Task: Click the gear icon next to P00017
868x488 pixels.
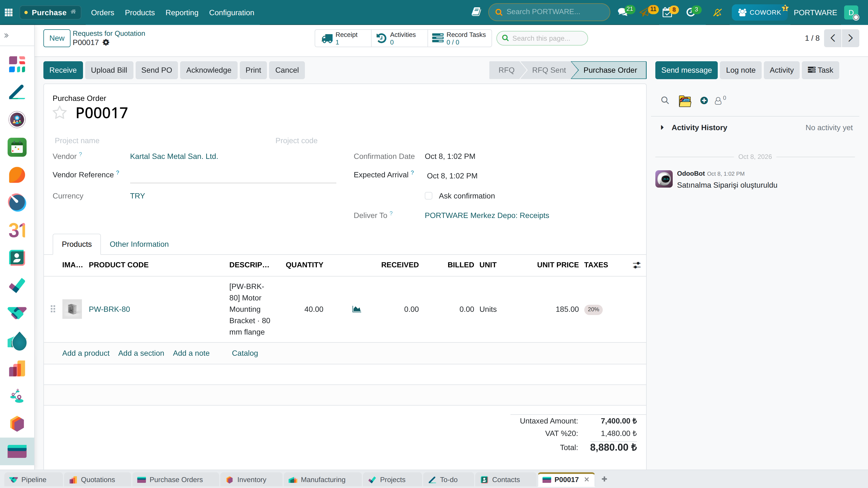Action: [106, 43]
